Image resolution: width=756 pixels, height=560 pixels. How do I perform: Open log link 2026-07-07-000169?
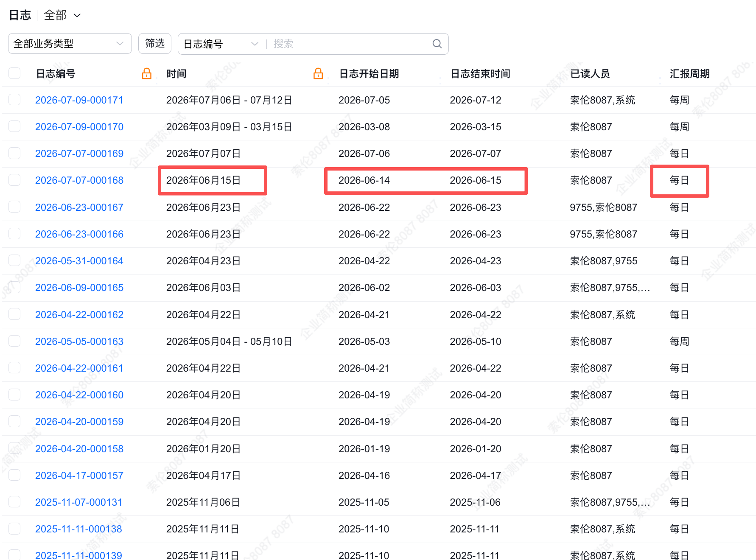pos(79,154)
